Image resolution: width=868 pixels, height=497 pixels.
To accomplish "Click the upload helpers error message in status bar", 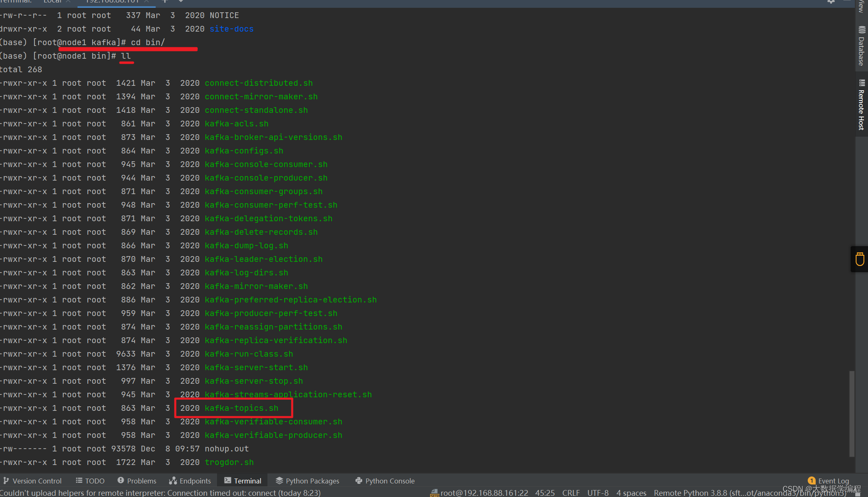I will [160, 492].
